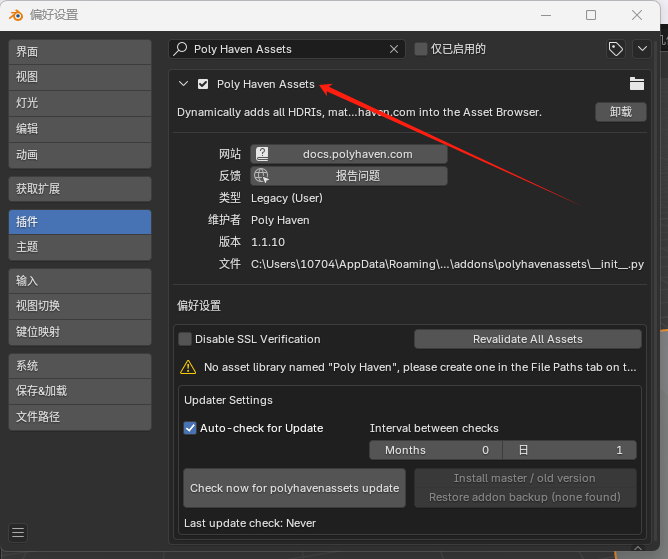Image resolution: width=668 pixels, height=559 pixels.
Task: Click Last update check: Never text
Action: point(250,523)
